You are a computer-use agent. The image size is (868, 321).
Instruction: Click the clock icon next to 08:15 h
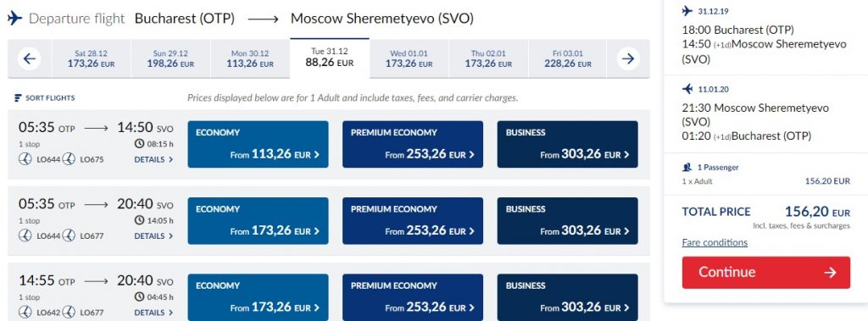140,144
